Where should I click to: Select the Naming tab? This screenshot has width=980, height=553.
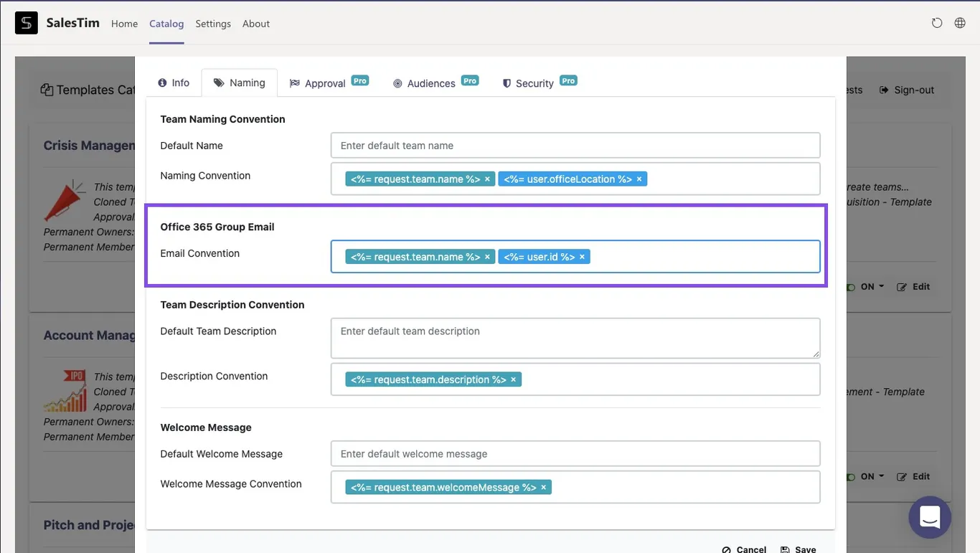click(x=240, y=83)
